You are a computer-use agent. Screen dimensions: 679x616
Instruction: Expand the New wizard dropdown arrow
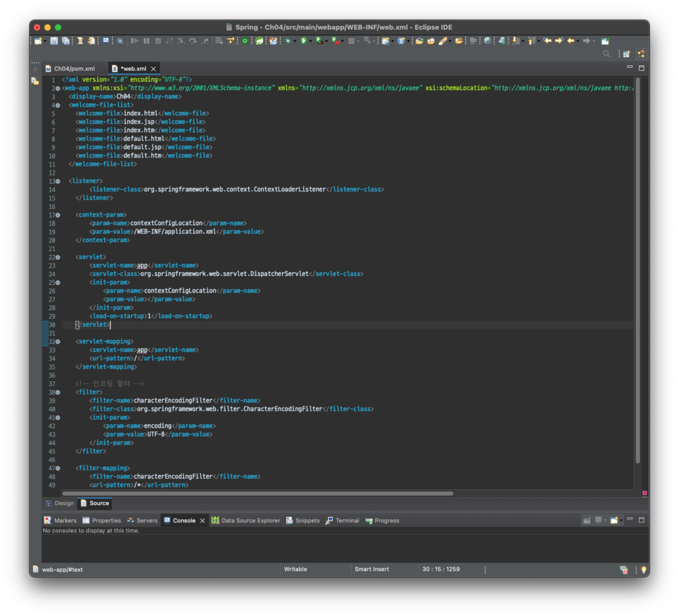45,41
